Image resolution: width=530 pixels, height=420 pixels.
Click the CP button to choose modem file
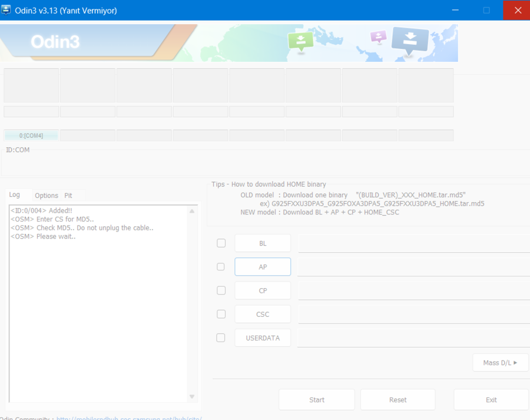pos(263,290)
